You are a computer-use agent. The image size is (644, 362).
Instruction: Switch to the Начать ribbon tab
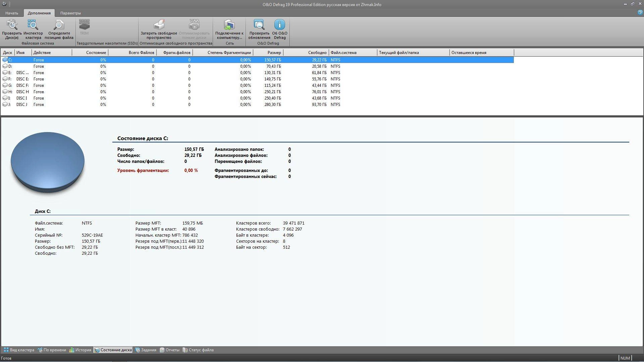[x=12, y=13]
